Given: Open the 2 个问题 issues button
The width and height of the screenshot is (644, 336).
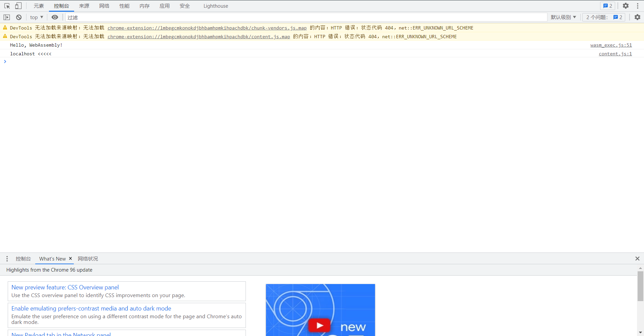Looking at the screenshot, I should click(x=604, y=17).
